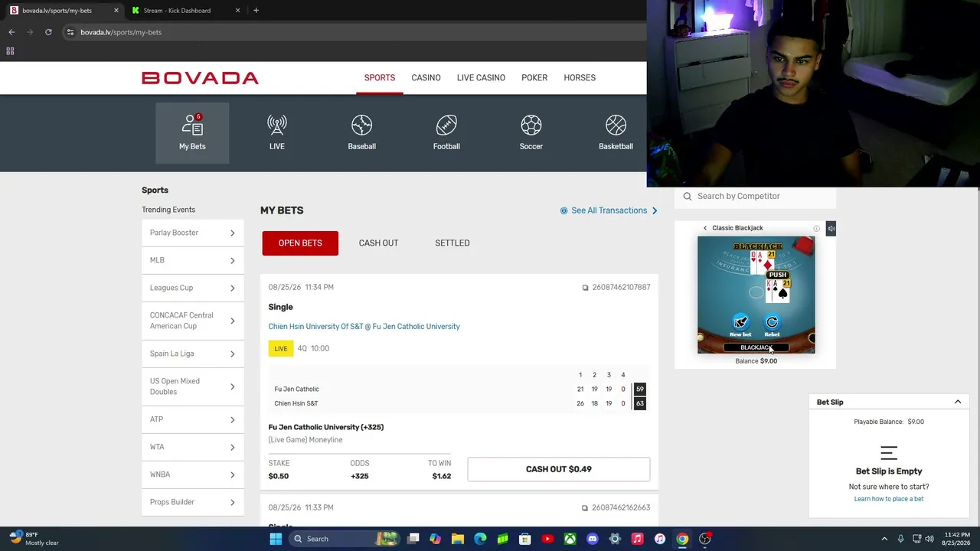
Task: Select the OPEN BETS tab
Action: (x=300, y=243)
